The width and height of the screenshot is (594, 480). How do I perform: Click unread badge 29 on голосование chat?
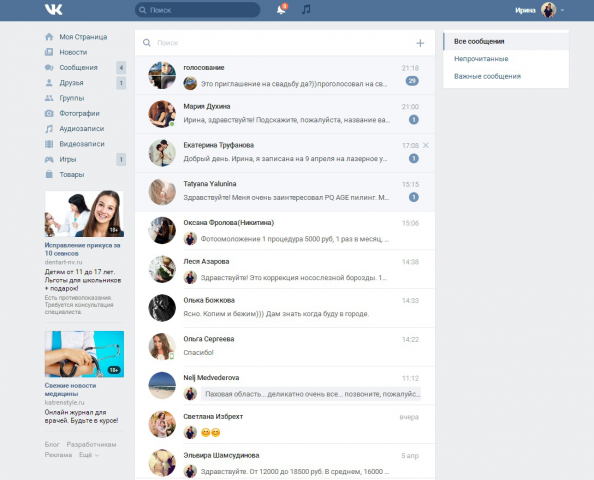[412, 81]
